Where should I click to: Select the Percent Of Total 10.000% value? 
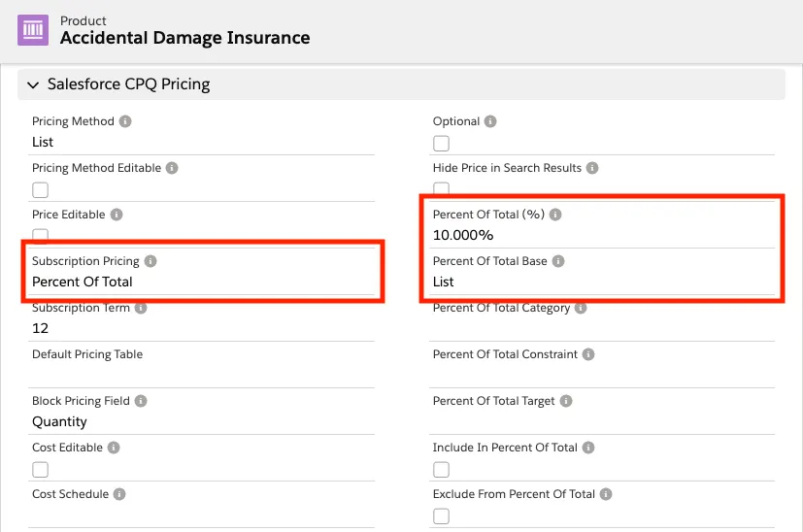(x=463, y=235)
